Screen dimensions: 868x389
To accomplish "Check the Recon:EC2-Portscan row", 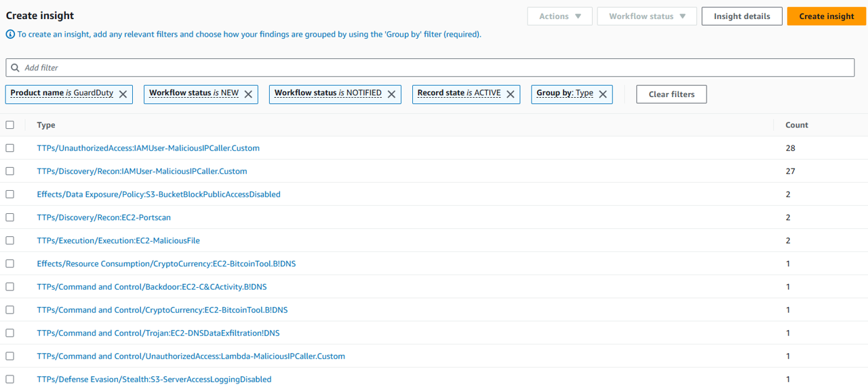I will (9, 217).
